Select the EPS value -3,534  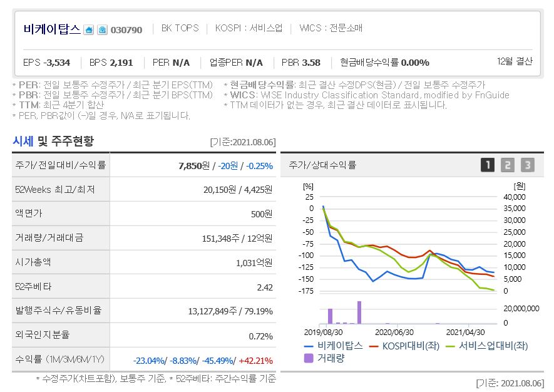(x=57, y=63)
